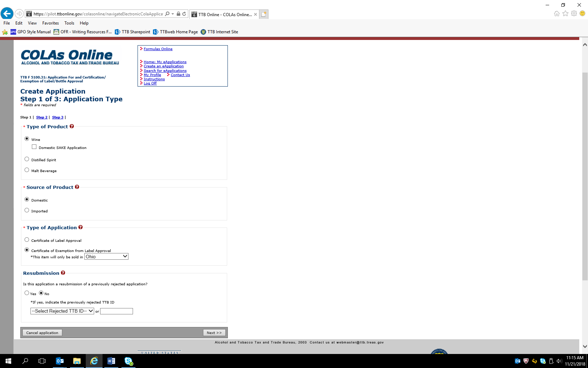This screenshot has height=368, width=588.
Task: Check the Domestic SAKE Application checkbox
Action: [34, 147]
